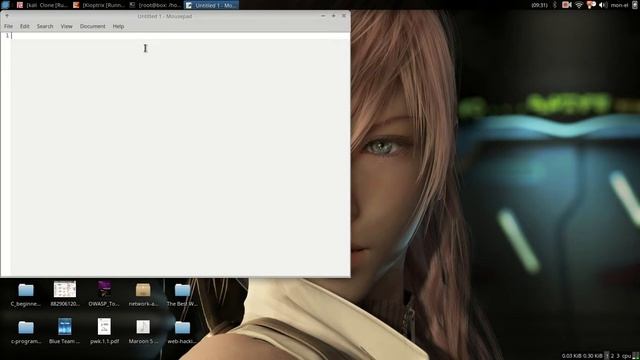Switch to workspace 2 in bottom panel

(x=612, y=356)
